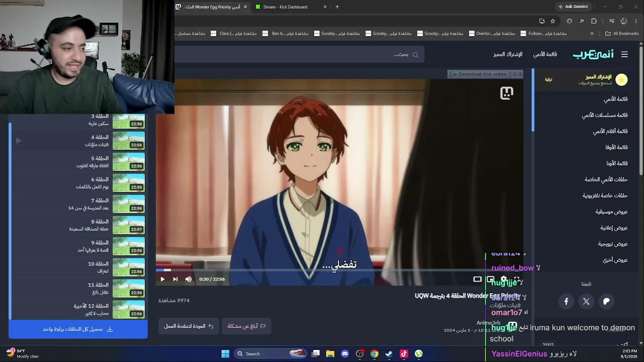Click the Ask Gemini button

tap(573, 7)
